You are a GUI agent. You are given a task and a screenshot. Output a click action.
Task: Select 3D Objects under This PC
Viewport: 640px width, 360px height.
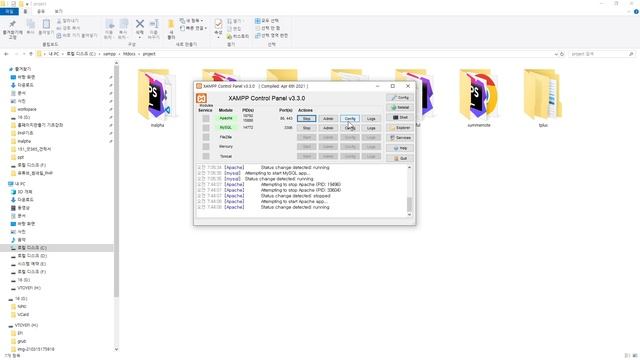pos(24,192)
